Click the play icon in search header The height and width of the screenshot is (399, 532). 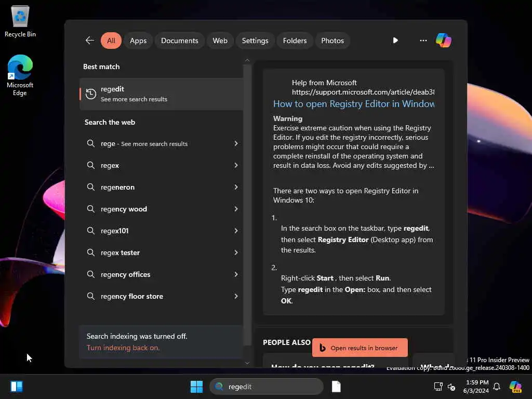395,41
